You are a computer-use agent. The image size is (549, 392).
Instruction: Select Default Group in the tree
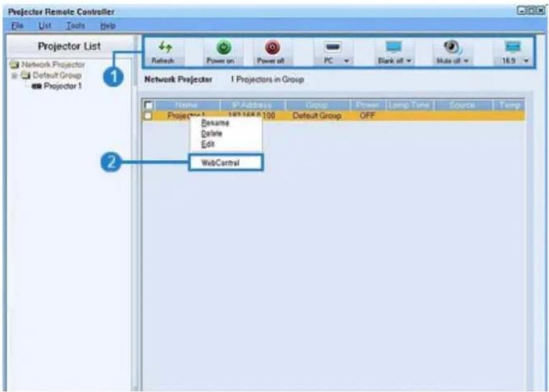coord(57,75)
